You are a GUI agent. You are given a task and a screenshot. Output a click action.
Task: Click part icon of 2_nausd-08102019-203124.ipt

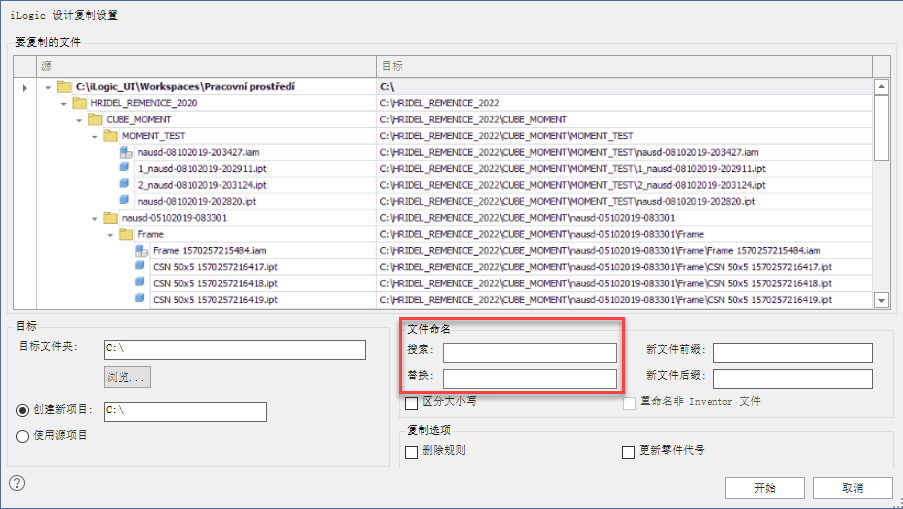pyautogui.click(x=124, y=184)
